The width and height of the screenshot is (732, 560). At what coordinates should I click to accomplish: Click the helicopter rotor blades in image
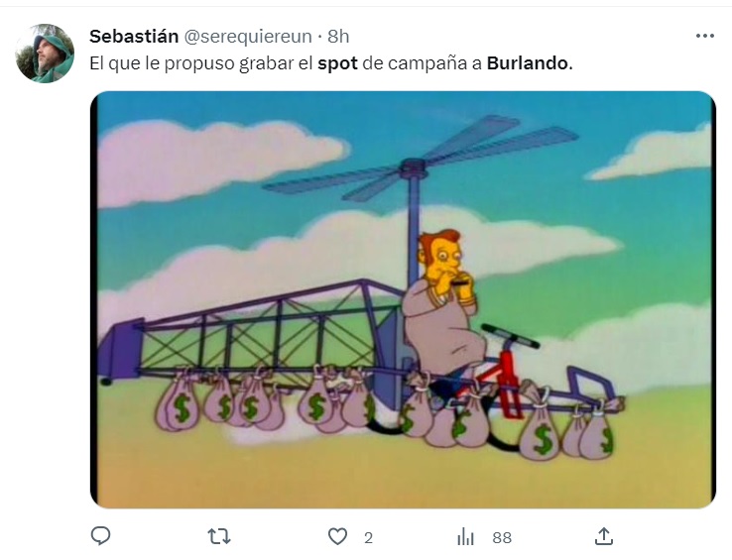tap(421, 159)
